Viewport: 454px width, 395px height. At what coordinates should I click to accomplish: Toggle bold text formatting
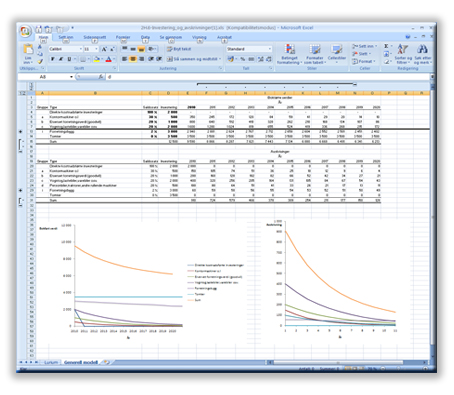53,59
